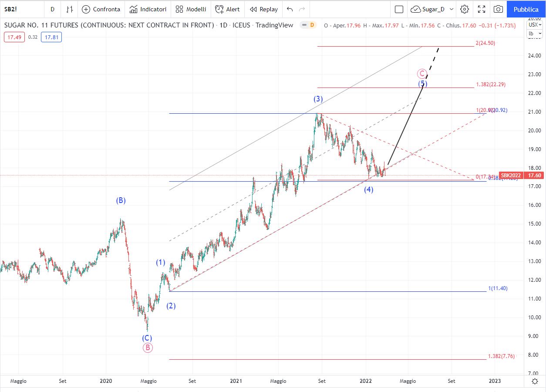546x392 pixels.
Task: Change the D daily timeframe interval
Action: (x=52, y=9)
